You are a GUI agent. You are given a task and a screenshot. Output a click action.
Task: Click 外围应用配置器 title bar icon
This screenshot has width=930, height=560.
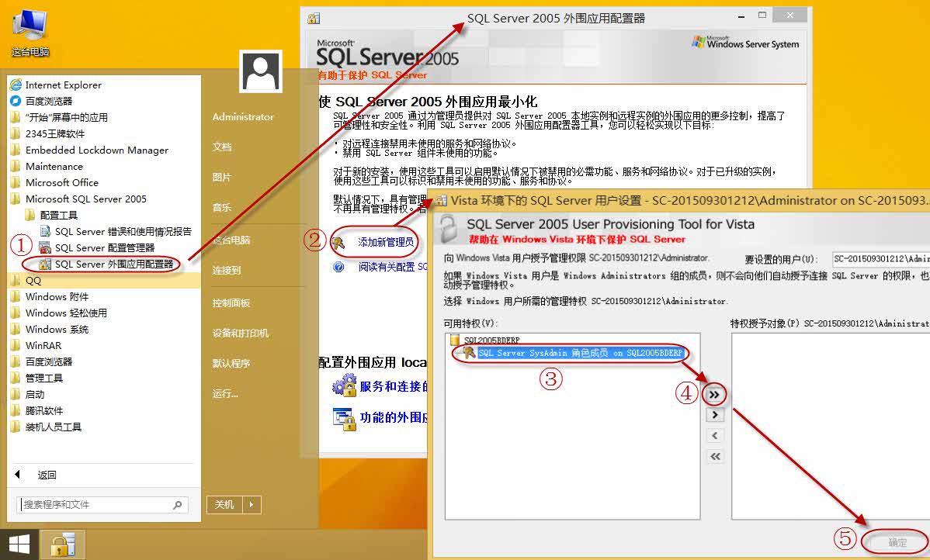(314, 19)
